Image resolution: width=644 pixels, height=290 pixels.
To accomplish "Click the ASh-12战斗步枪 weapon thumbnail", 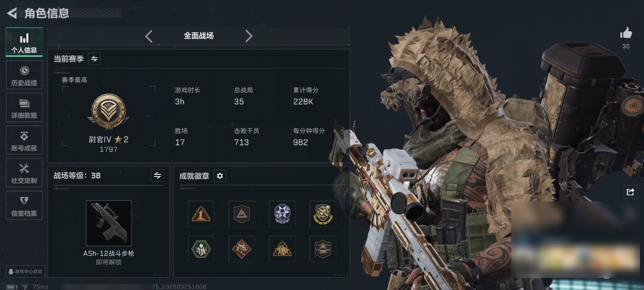I will click(109, 223).
